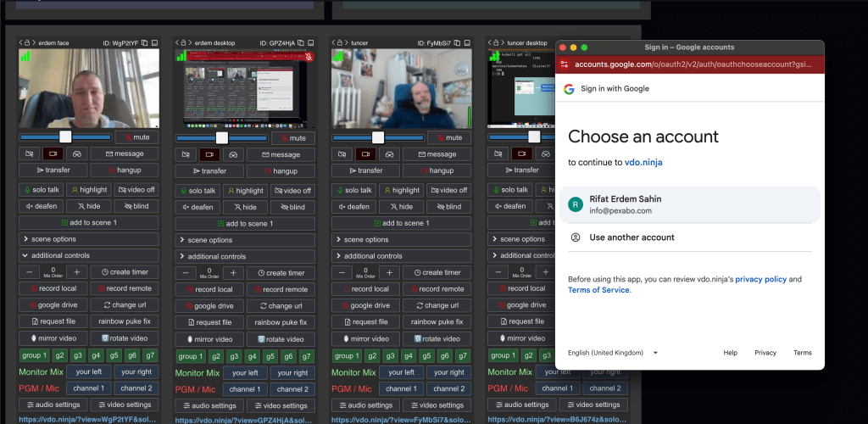Expand scene options for tuncer desktop
The width and height of the screenshot is (868, 424).
521,239
